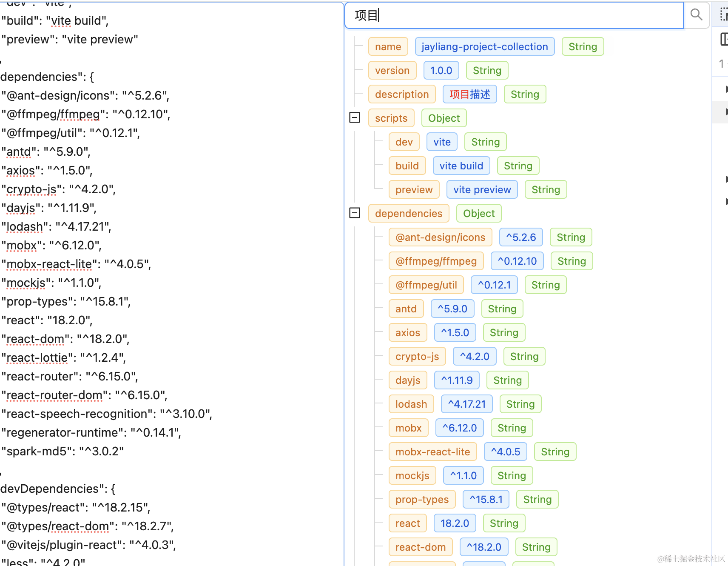Select the react key tag
Screen dimensions: 728x566
407,523
